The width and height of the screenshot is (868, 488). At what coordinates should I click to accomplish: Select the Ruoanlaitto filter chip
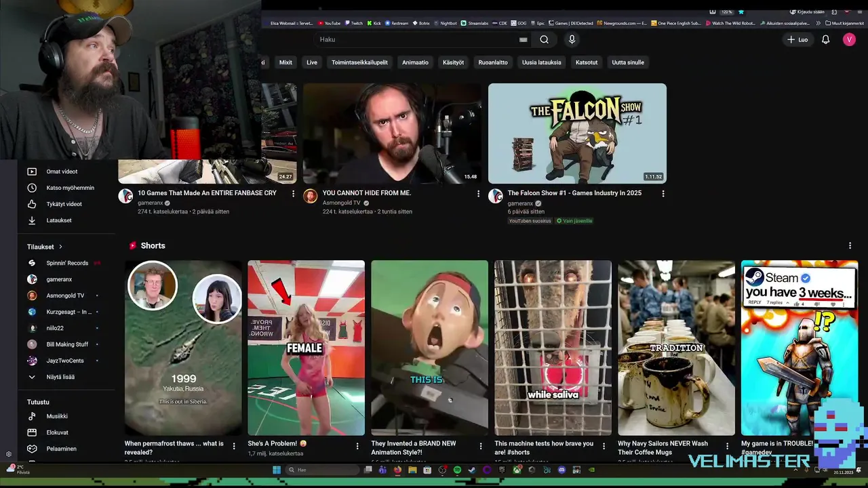coord(493,62)
